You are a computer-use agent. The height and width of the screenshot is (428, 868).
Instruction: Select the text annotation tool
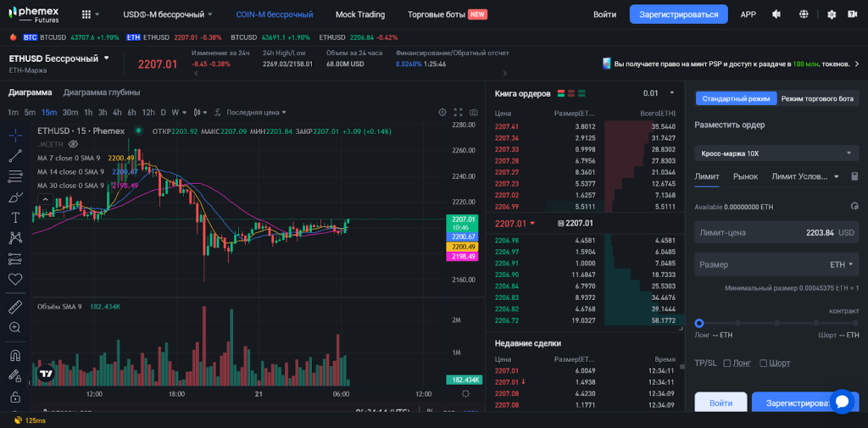point(15,217)
